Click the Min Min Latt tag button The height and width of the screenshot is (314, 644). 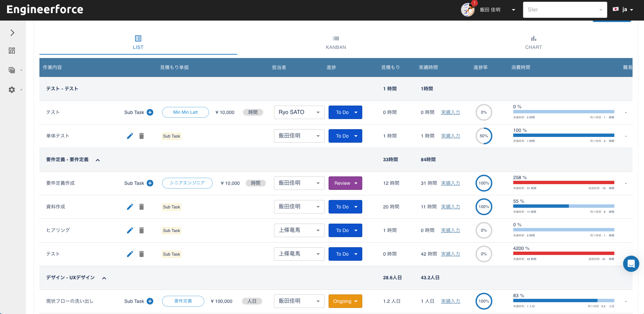(185, 112)
